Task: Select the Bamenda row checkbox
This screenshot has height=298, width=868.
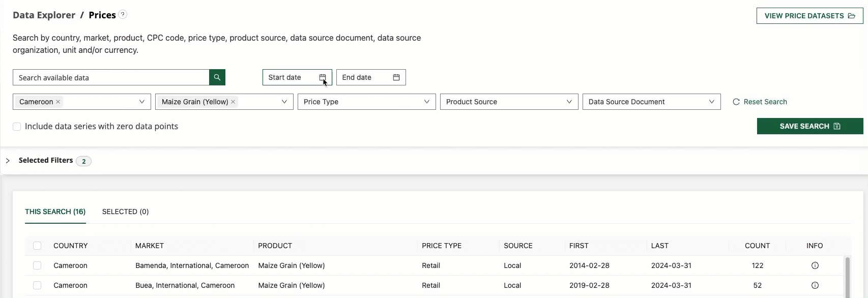Action: [37, 265]
